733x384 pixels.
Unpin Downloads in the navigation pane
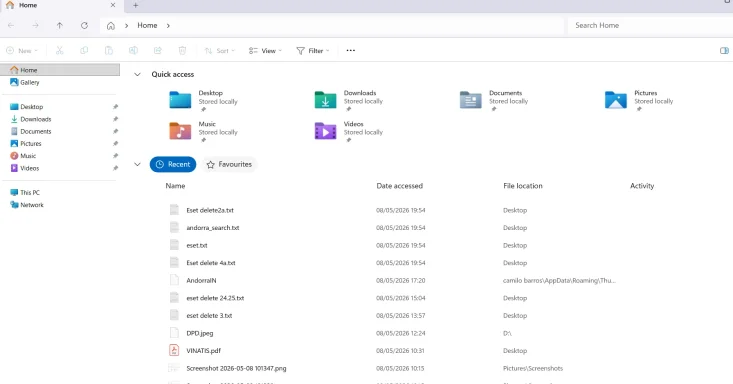115,119
